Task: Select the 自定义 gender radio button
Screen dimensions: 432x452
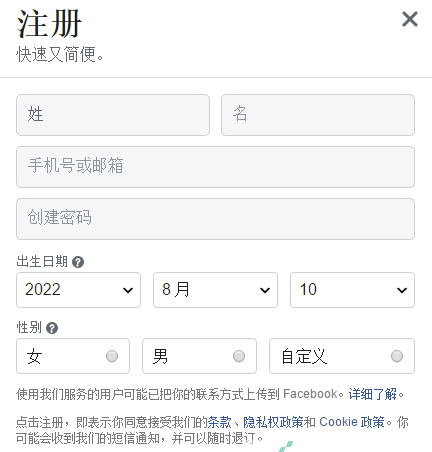Action: 397,356
